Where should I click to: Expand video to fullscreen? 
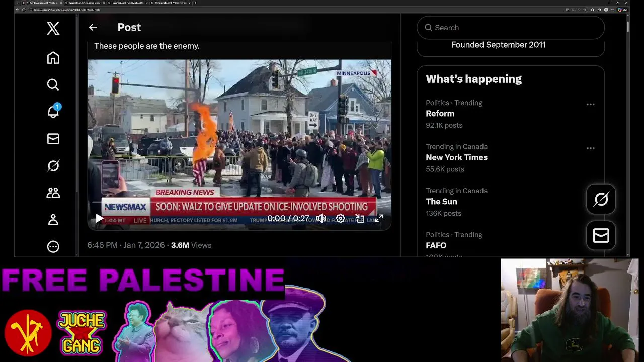(379, 218)
